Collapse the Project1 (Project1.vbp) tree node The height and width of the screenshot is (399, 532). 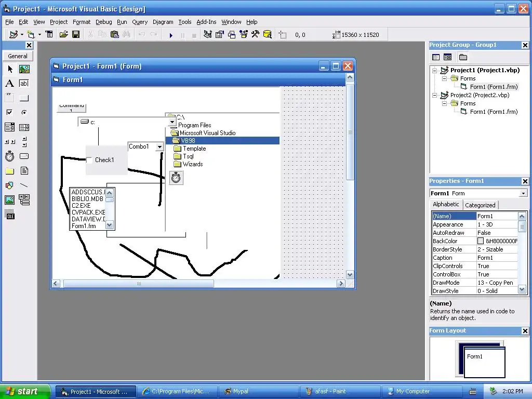point(435,71)
